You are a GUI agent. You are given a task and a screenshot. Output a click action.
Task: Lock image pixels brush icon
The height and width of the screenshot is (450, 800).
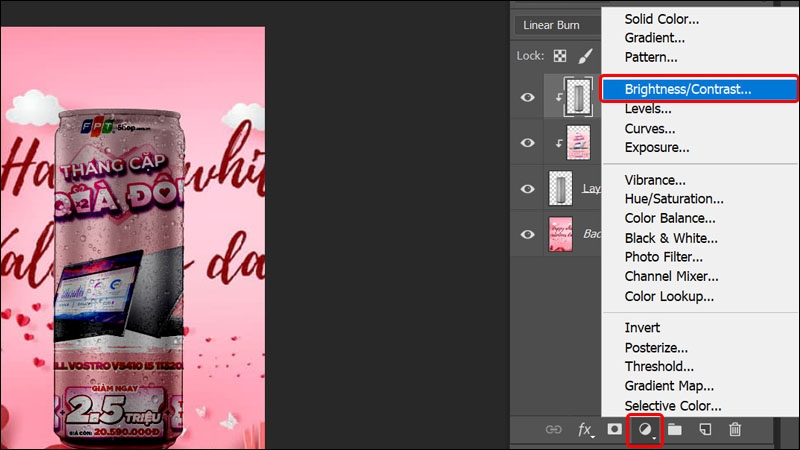586,56
